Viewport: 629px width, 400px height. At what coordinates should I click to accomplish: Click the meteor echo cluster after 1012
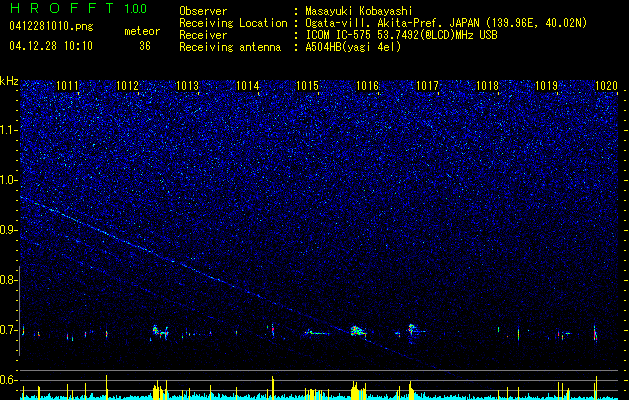[x=160, y=332]
